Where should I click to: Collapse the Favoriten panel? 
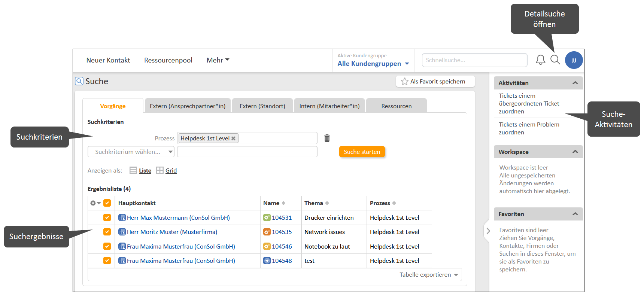click(575, 214)
